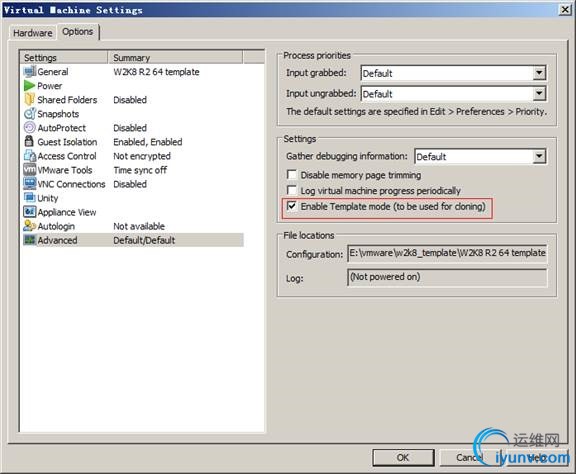Select the Access Control row label
Viewport: 576px width, 474px height.
67,156
